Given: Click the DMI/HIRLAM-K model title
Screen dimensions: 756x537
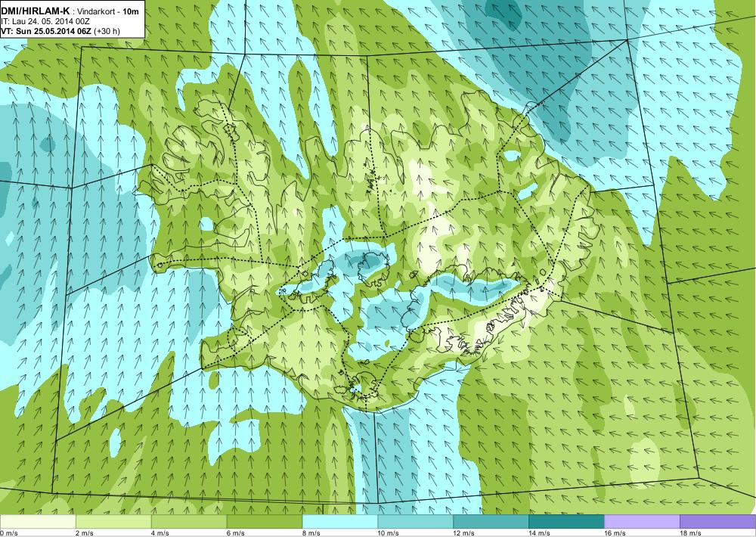Looking at the screenshot, I should pos(36,11).
